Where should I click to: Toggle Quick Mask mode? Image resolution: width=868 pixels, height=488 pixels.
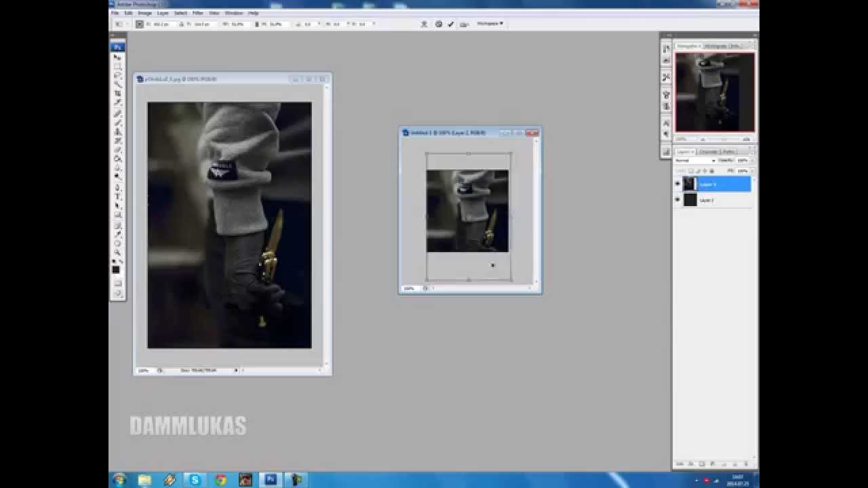point(117,283)
